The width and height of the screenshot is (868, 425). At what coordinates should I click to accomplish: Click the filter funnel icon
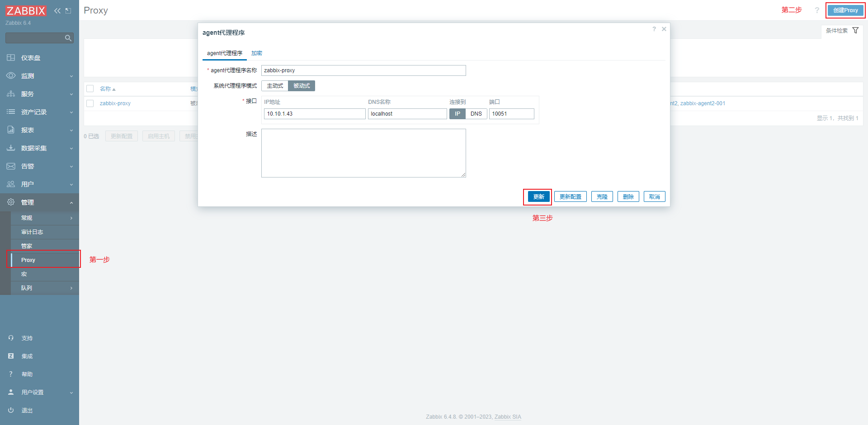point(855,30)
